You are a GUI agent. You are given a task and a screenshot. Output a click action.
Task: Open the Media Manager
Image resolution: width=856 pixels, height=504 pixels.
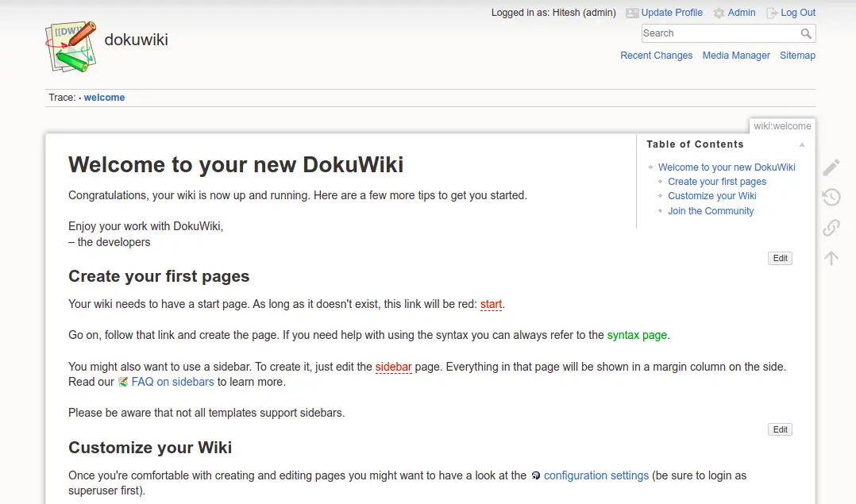pyautogui.click(x=736, y=55)
